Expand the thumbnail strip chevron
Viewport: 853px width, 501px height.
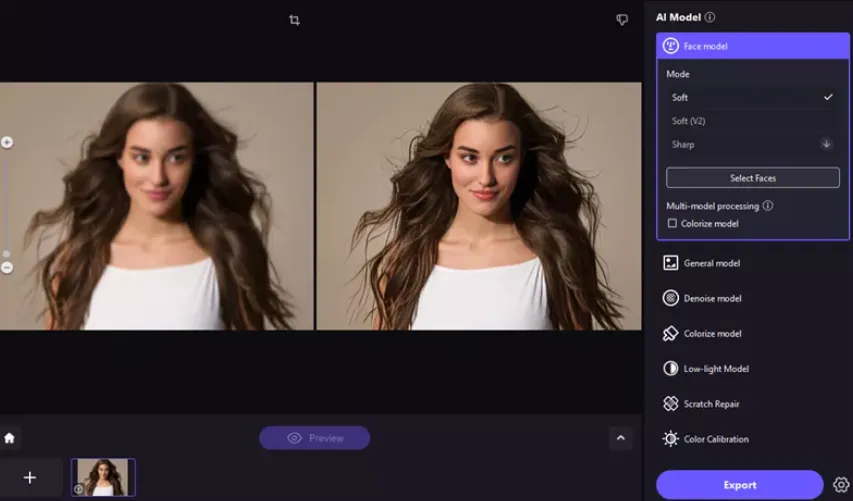coord(620,438)
